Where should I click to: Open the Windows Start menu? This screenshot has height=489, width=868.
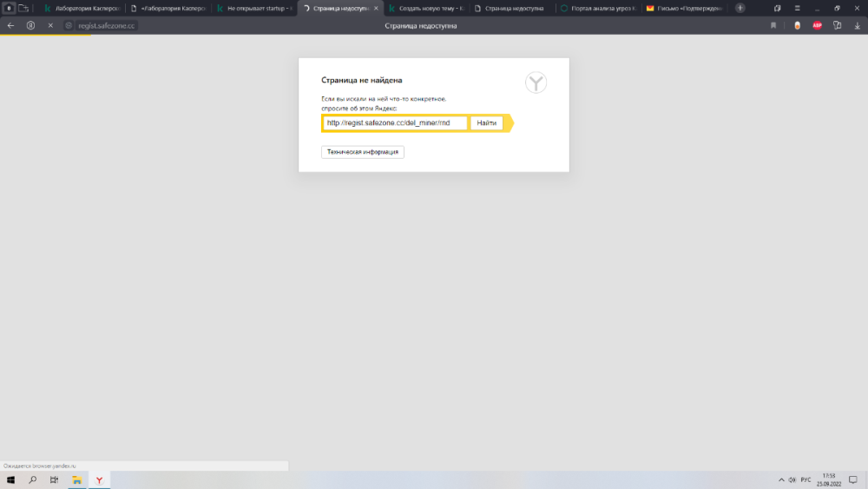10,480
